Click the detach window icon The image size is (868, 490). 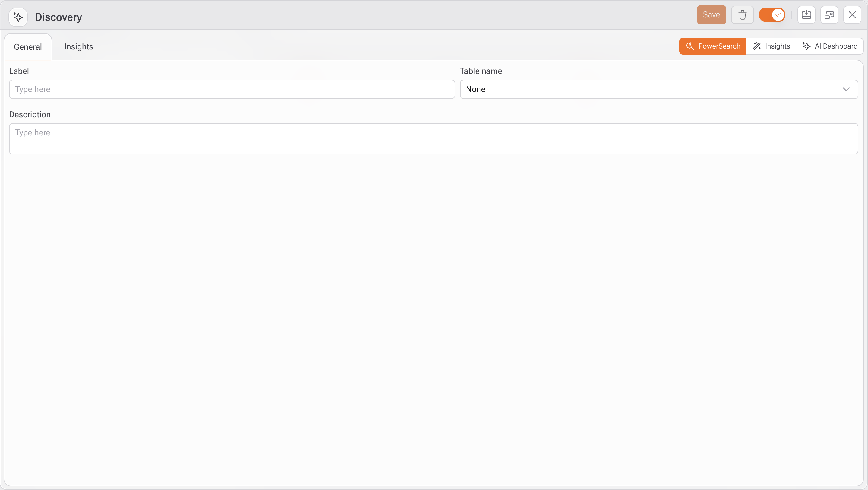click(x=829, y=15)
